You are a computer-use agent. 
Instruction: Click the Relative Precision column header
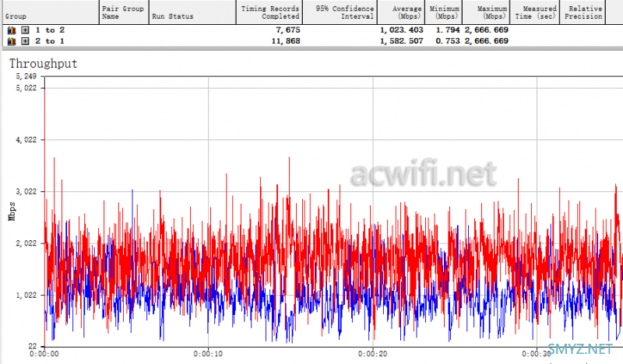583,12
